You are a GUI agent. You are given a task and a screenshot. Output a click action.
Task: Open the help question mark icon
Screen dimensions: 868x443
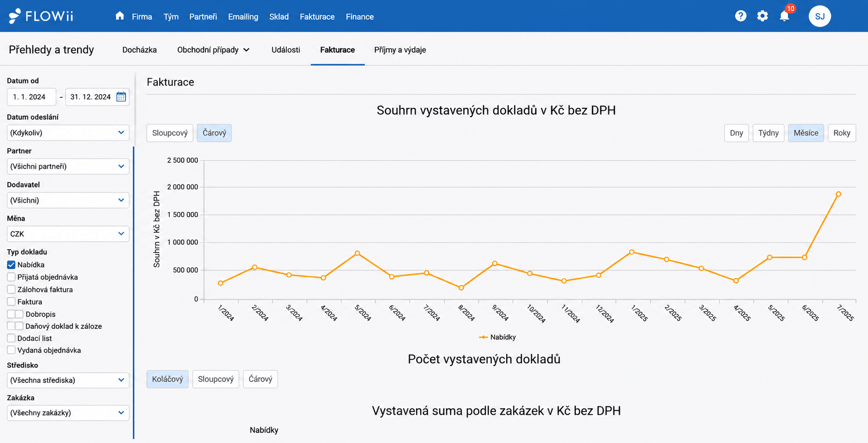coord(740,16)
